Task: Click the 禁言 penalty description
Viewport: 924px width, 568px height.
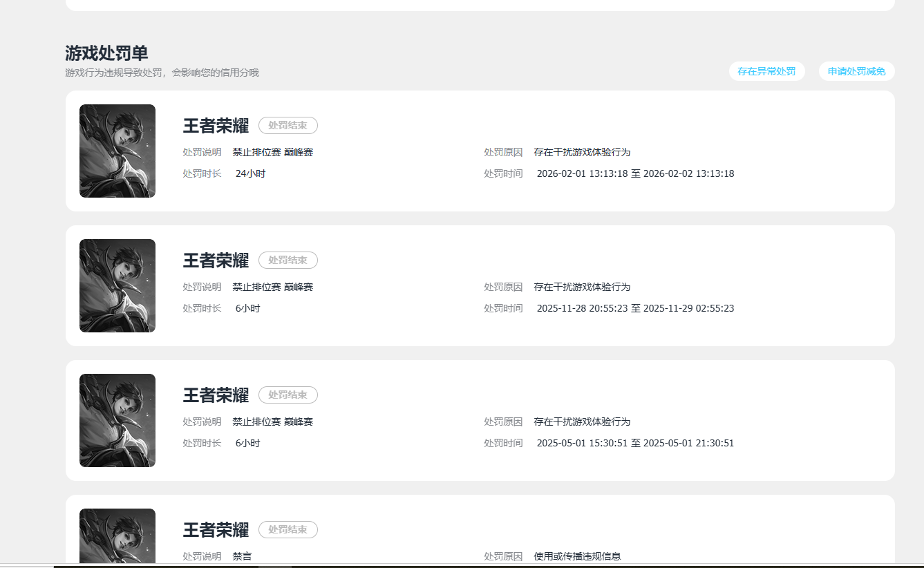Action: [242, 556]
